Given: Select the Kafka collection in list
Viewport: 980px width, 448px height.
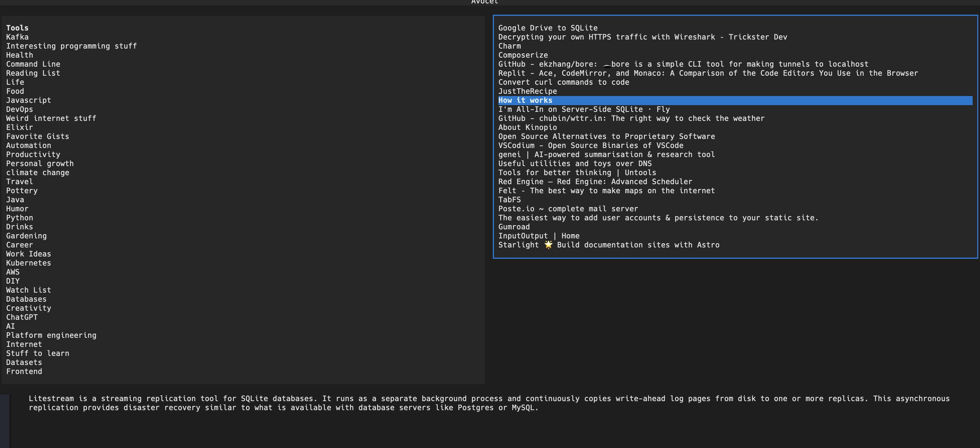Looking at the screenshot, I should click(17, 37).
